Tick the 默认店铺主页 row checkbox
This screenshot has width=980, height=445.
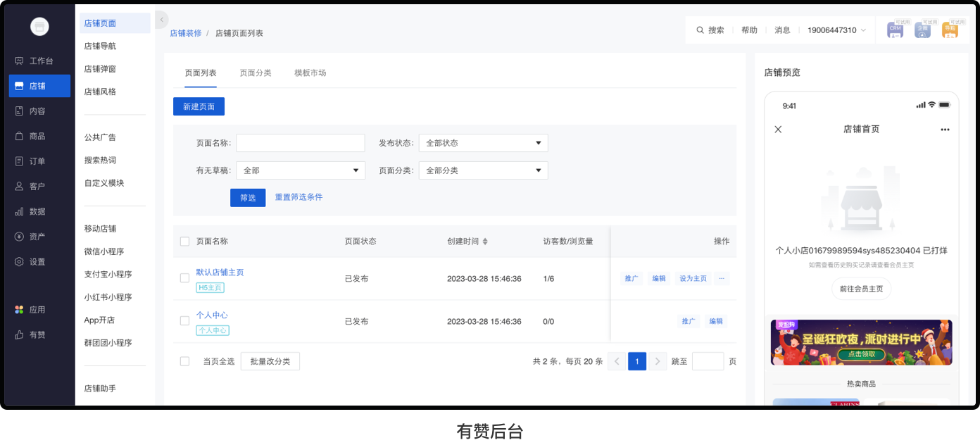(184, 278)
